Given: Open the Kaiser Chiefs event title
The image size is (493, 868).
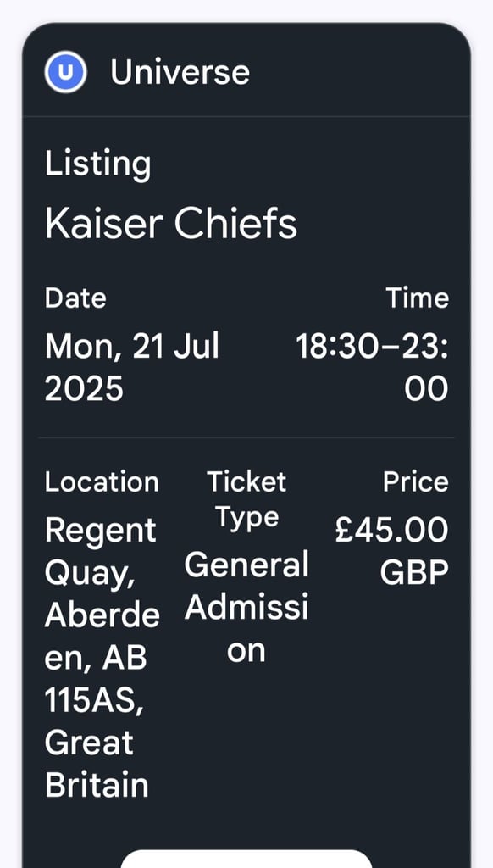Looking at the screenshot, I should coord(171,224).
